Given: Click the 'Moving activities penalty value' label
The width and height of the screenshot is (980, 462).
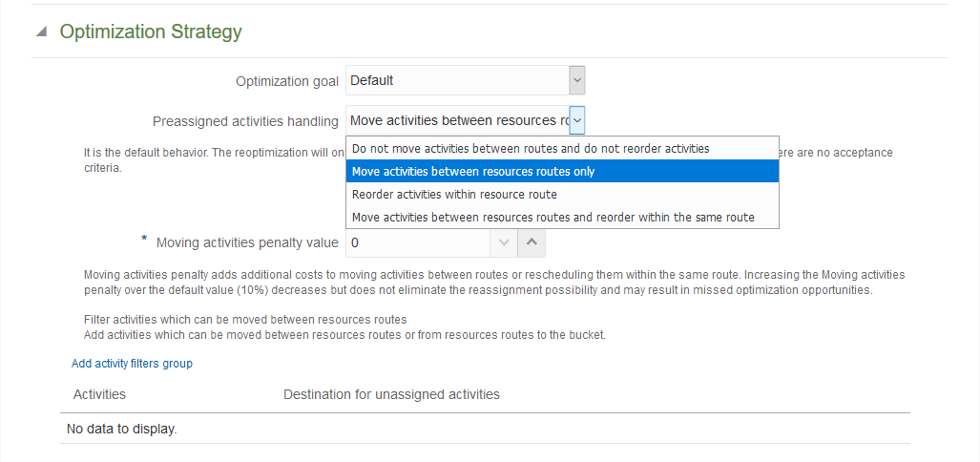Looking at the screenshot, I should 247,243.
